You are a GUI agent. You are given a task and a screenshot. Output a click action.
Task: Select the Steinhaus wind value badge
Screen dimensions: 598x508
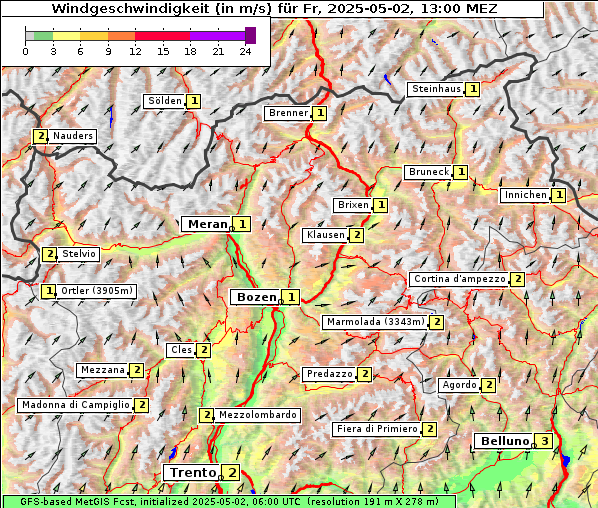(x=473, y=89)
